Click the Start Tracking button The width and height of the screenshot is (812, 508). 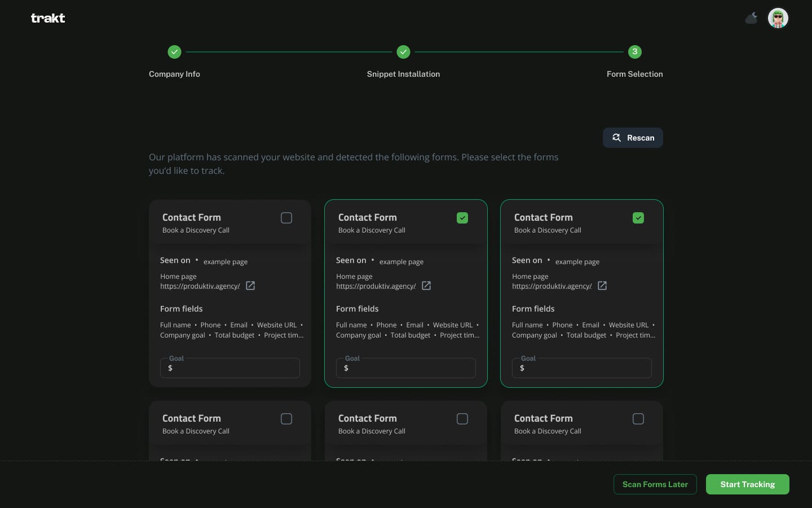point(748,484)
